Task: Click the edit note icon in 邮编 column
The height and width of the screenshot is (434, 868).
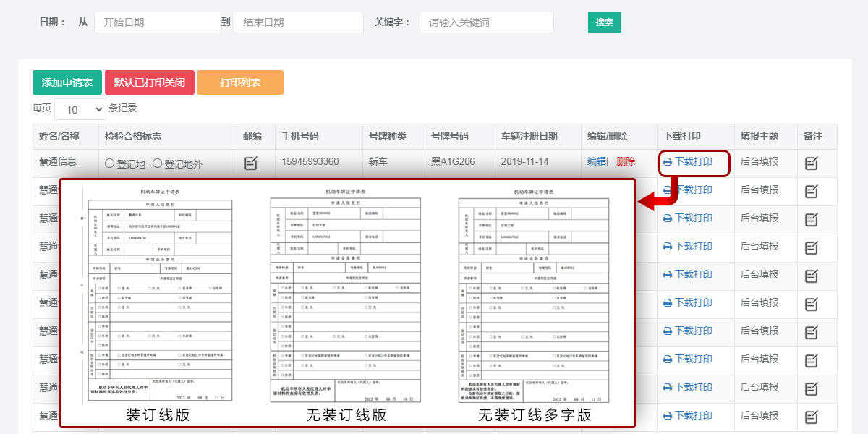Action: pos(251,163)
